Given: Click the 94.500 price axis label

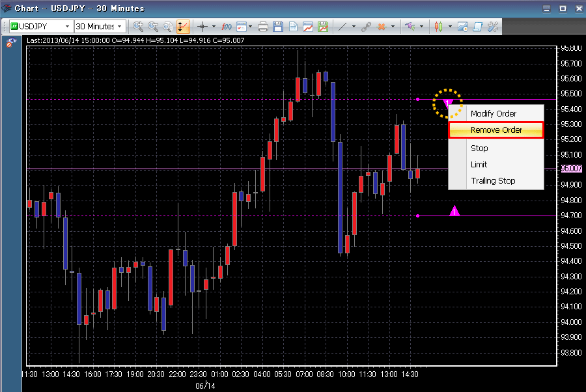Looking at the screenshot, I should (x=571, y=246).
